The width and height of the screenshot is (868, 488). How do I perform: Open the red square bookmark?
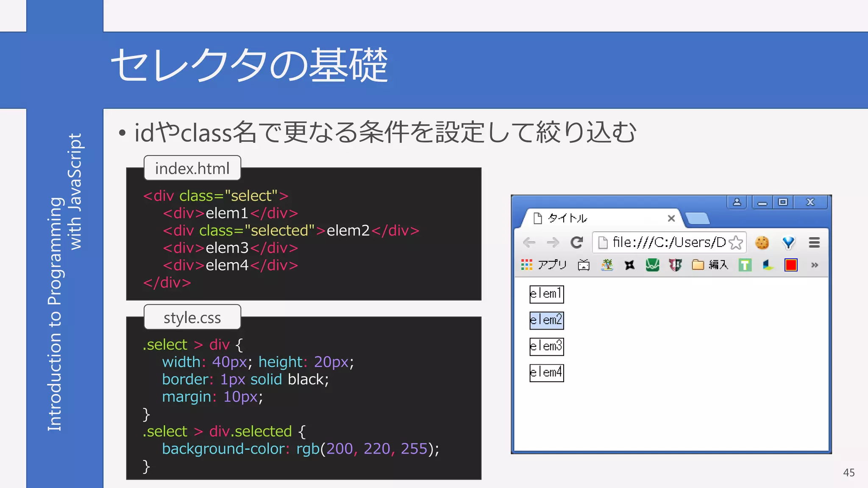point(791,265)
